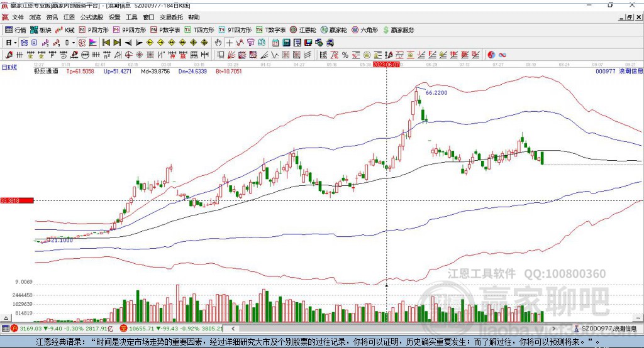
Task: Open the 窗口 menu
Action: pos(148,17)
